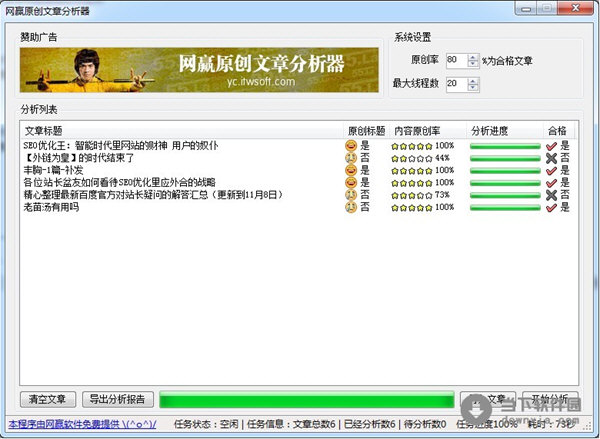Click the progress bar of the 老苗汤有用吗 row
This screenshot has height=439, width=600.
point(505,208)
